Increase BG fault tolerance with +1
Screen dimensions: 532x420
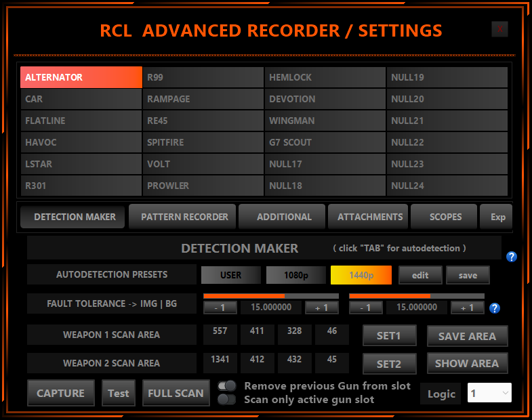(x=468, y=308)
